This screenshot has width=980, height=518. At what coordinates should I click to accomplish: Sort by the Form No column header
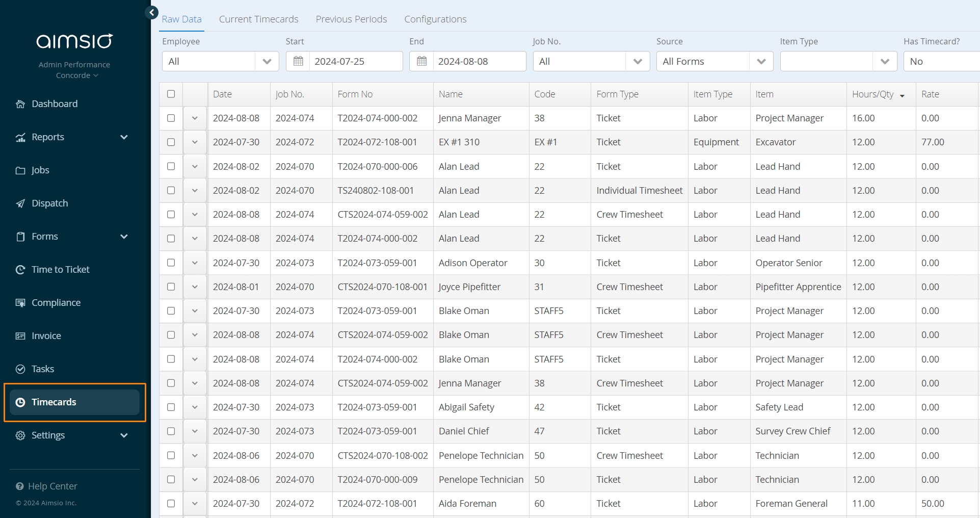pyautogui.click(x=383, y=94)
